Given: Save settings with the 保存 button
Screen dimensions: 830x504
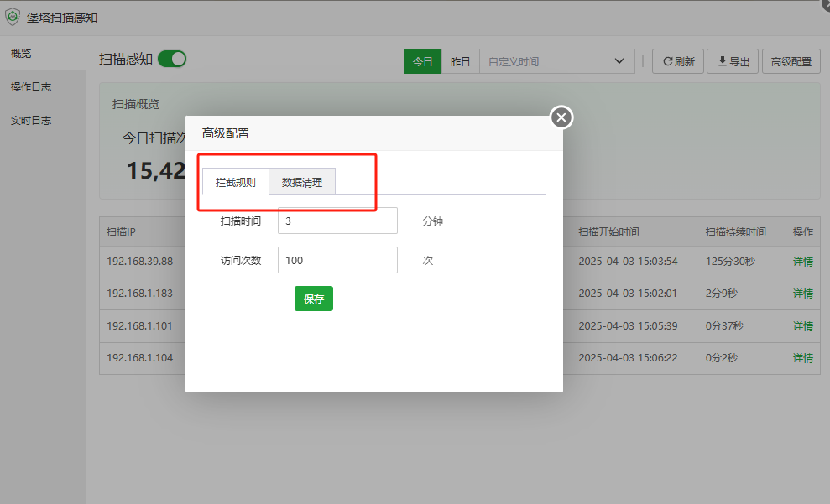Looking at the screenshot, I should [x=314, y=299].
